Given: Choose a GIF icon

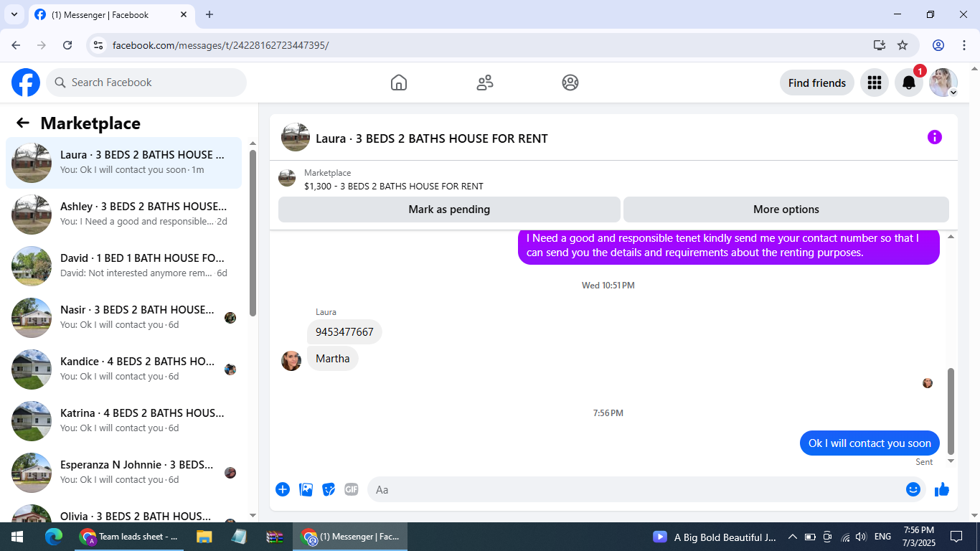Looking at the screenshot, I should [351, 489].
